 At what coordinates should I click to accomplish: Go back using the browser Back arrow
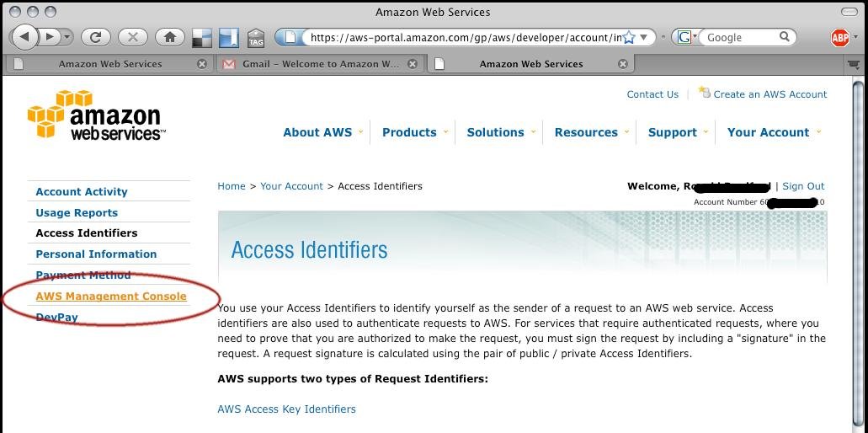click(24, 37)
